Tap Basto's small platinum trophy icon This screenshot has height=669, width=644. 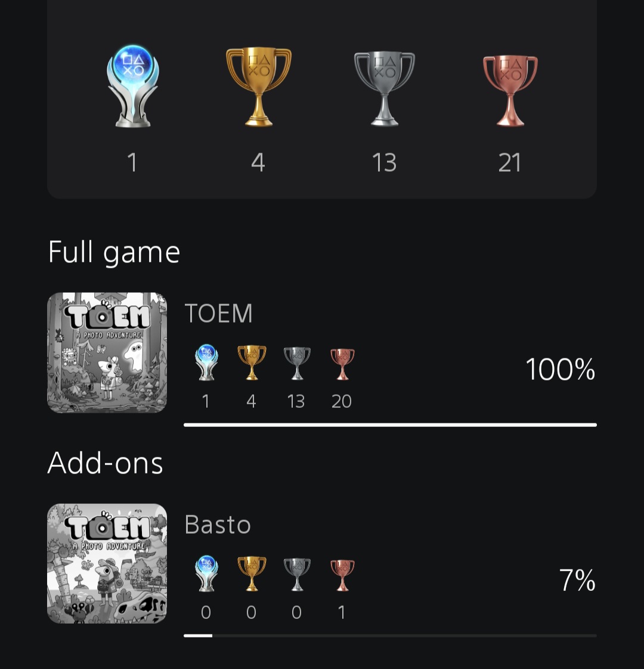pos(206,574)
